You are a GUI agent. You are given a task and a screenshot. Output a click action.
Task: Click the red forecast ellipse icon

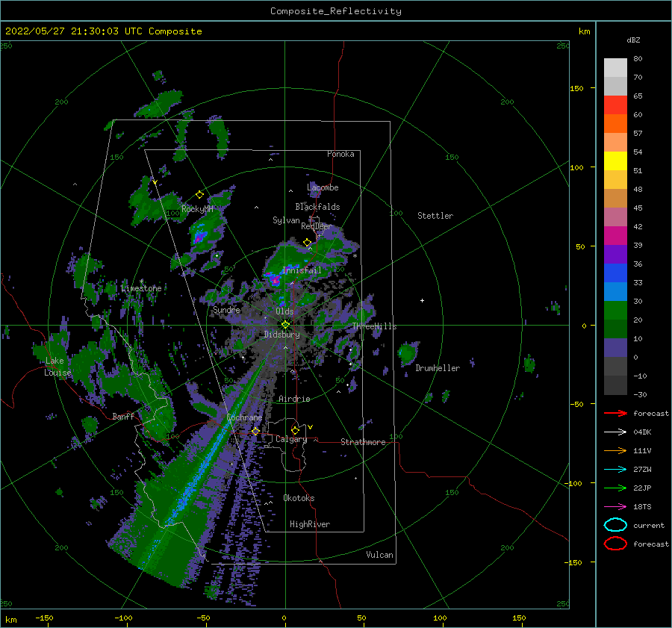click(x=615, y=544)
